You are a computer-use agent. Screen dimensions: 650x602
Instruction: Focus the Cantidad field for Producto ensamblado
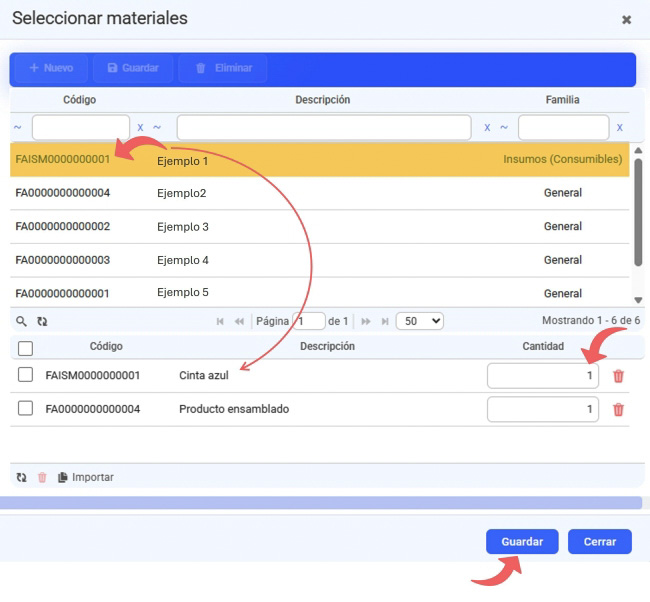pos(543,409)
